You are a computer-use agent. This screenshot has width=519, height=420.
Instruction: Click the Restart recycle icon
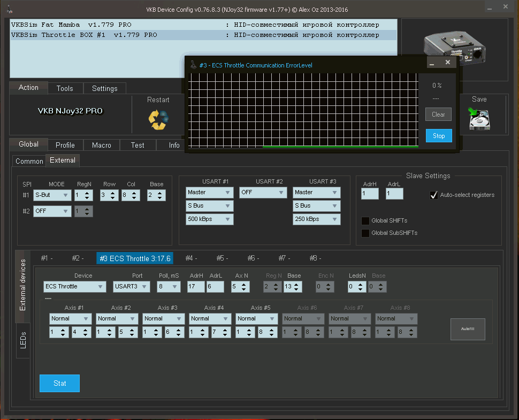coord(158,119)
